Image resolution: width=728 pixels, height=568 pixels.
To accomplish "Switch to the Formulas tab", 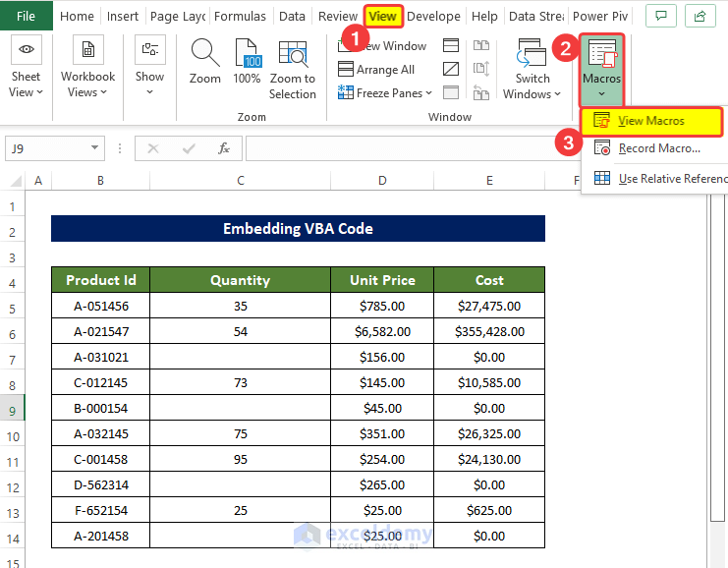I will 240,17.
